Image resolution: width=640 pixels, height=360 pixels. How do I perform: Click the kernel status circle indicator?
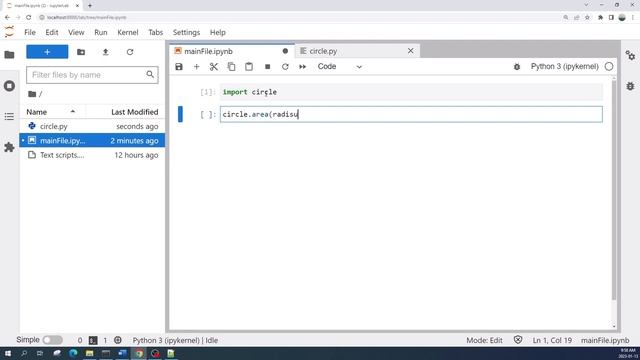pyautogui.click(x=609, y=67)
